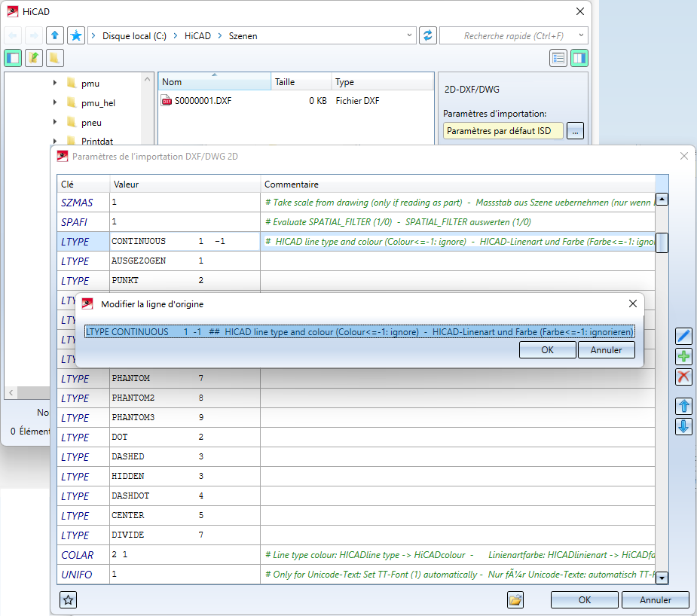697x616 pixels.
Task: Click the up-folder arrow in HiCAD browser
Action: click(55, 35)
